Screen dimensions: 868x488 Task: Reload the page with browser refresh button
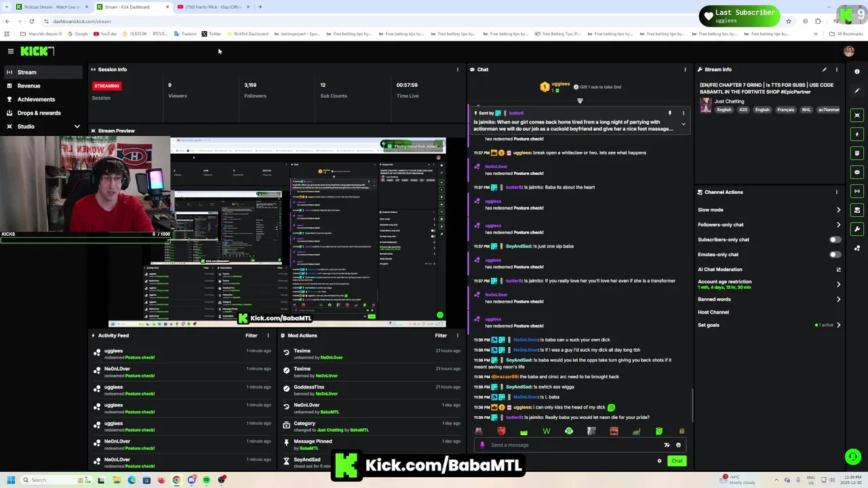[31, 21]
